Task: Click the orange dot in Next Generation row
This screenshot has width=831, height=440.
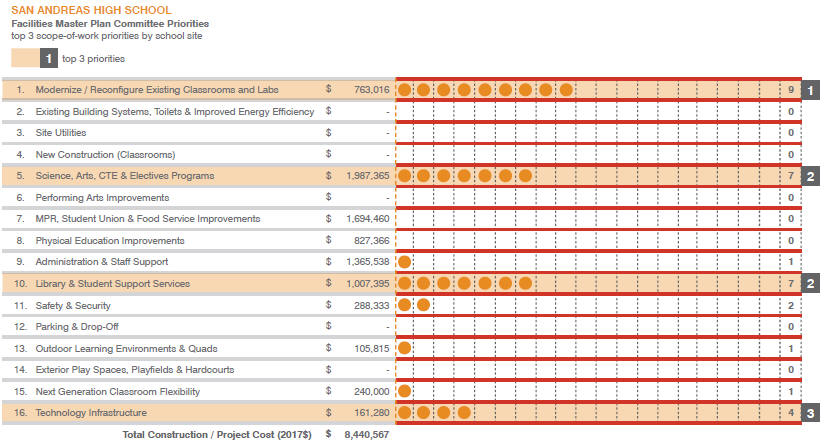Action: (404, 391)
